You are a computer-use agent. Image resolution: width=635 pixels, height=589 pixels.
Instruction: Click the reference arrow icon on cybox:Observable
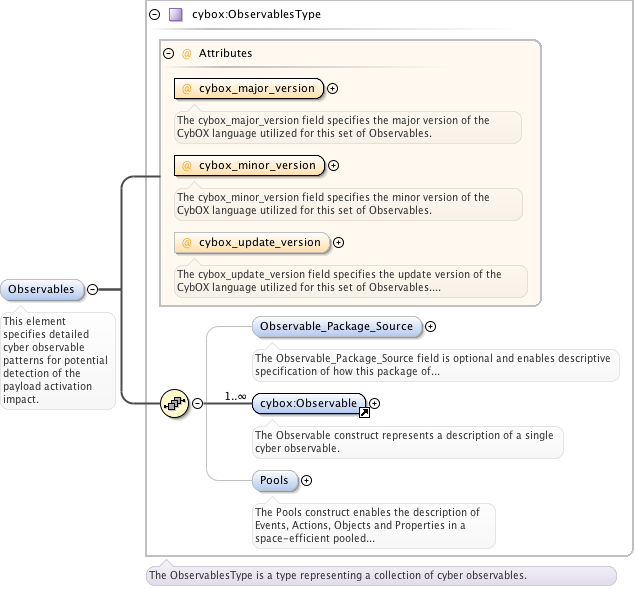click(x=364, y=411)
